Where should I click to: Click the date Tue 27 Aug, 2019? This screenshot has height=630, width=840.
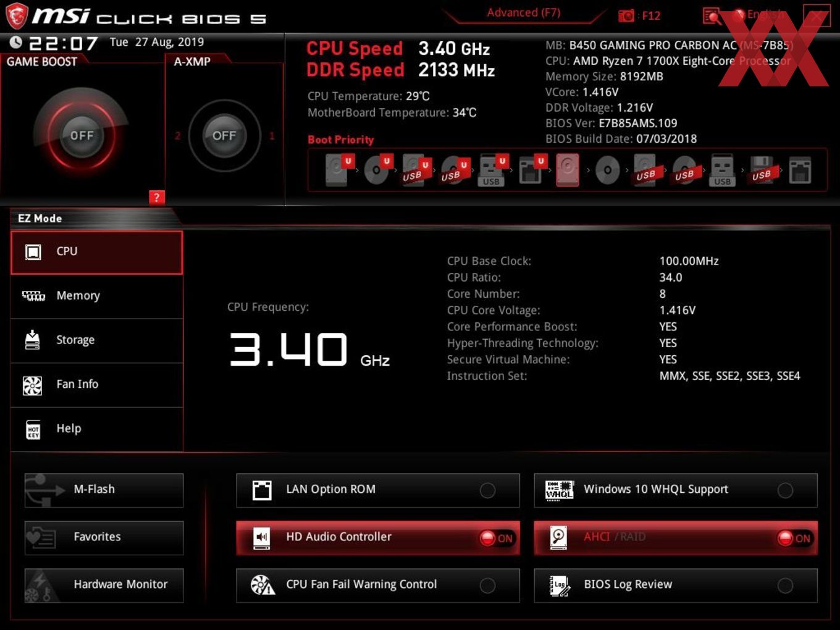tap(157, 42)
